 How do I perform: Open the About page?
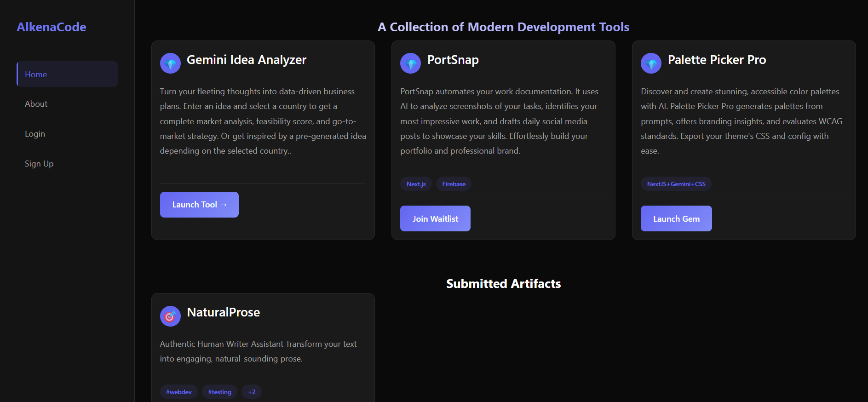point(36,103)
